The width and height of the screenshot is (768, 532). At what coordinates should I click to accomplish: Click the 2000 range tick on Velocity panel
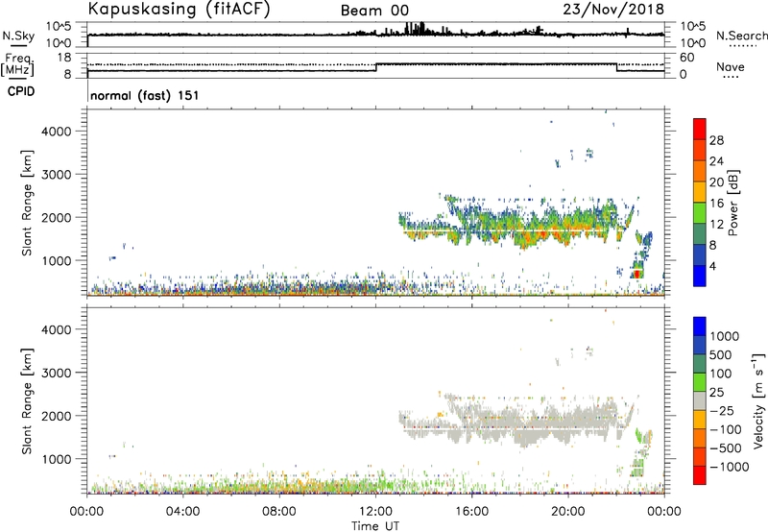click(57, 416)
